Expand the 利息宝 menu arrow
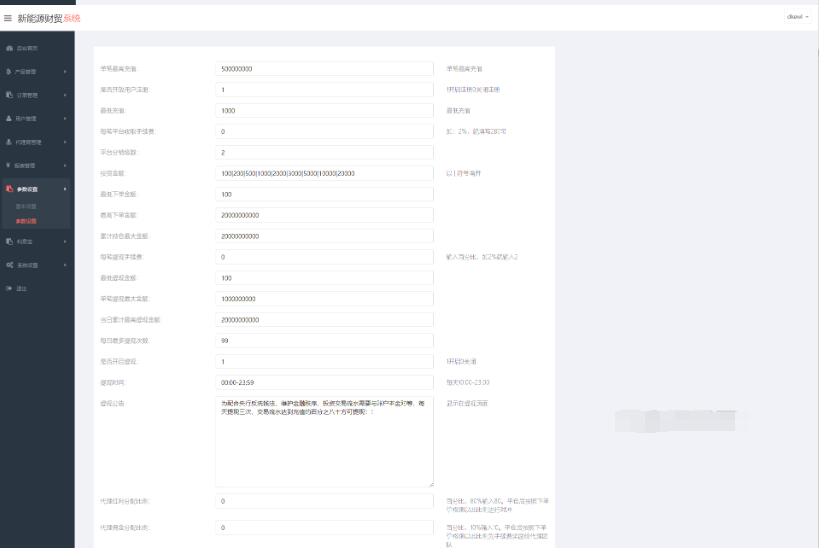The width and height of the screenshot is (825, 556). [x=66, y=242]
